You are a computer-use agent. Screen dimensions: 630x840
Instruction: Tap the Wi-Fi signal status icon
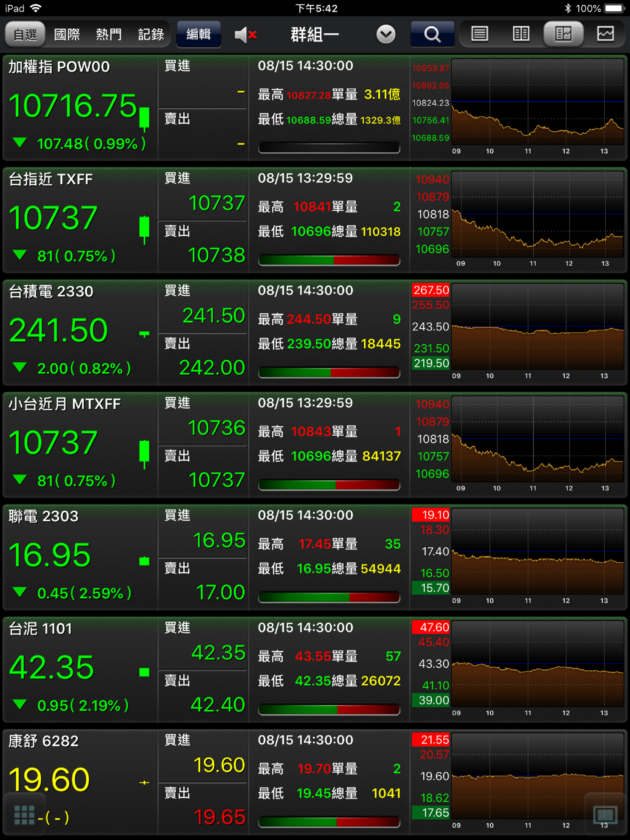[35, 8]
